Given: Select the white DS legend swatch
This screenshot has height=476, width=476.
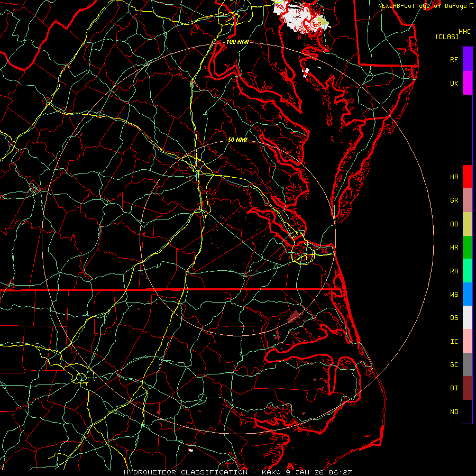Looking at the screenshot, I should point(467,317).
